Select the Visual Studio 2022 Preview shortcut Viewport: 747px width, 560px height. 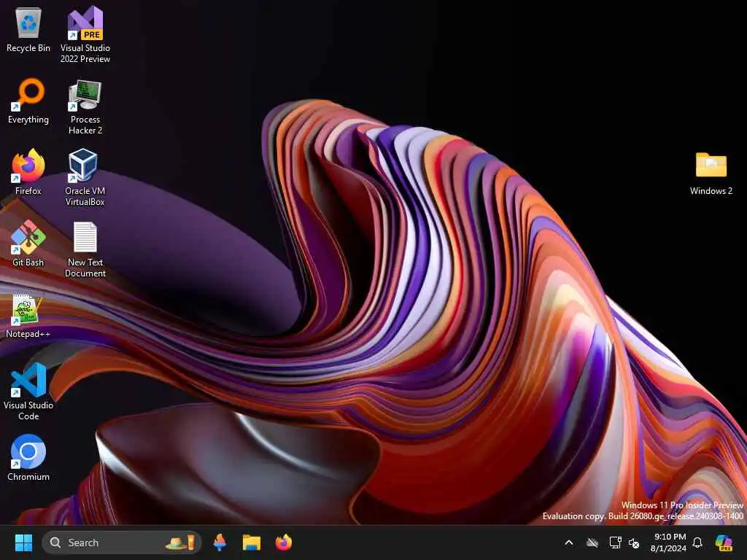click(x=85, y=34)
